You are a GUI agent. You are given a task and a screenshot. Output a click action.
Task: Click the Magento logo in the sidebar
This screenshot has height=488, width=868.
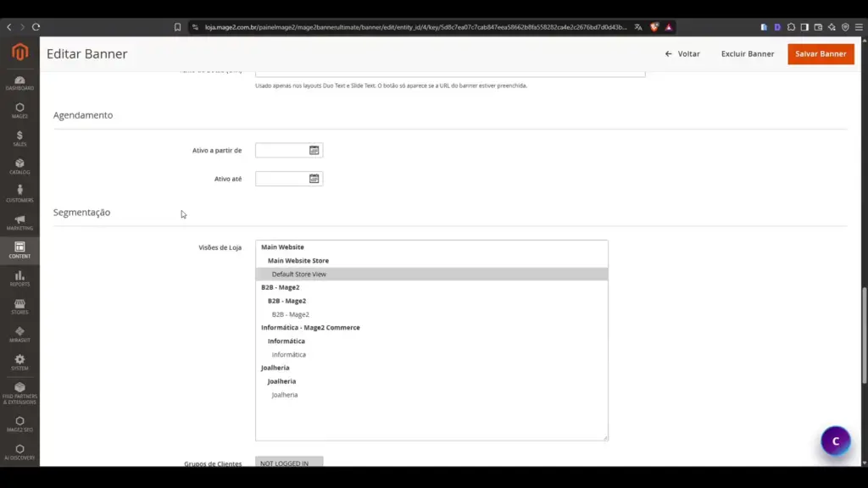coord(20,52)
